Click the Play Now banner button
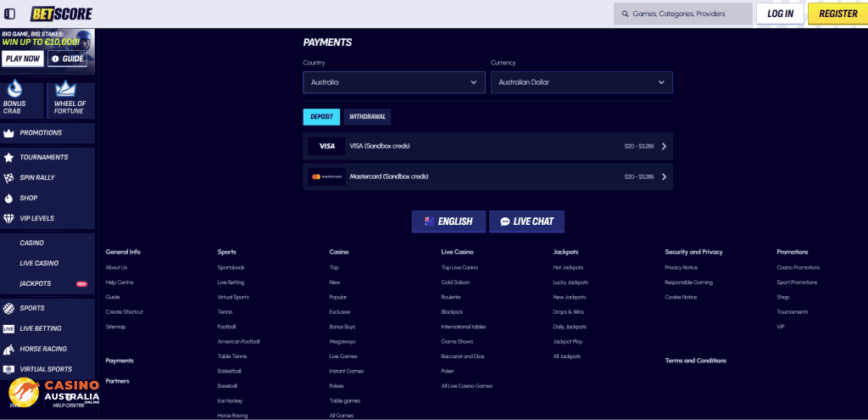 tap(23, 59)
